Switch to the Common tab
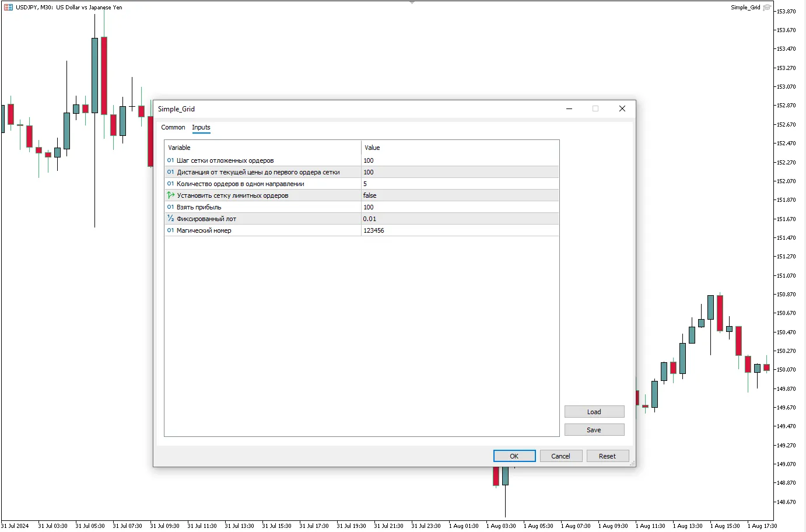Image resolution: width=806 pixels, height=532 pixels. pos(173,127)
